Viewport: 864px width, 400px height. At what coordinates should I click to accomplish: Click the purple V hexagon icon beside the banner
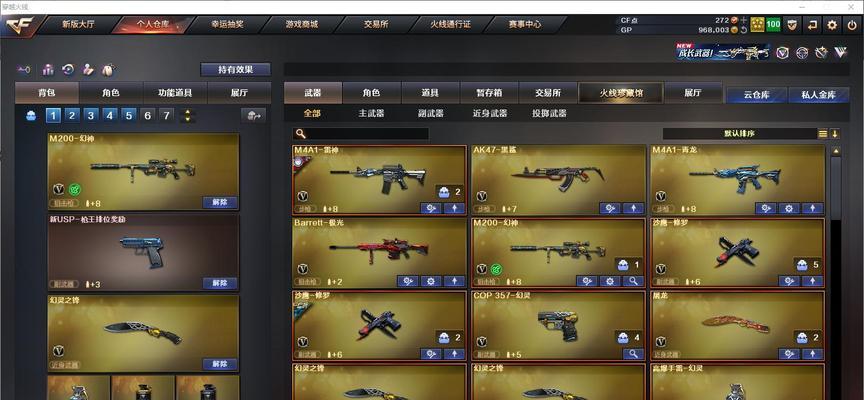click(x=782, y=53)
